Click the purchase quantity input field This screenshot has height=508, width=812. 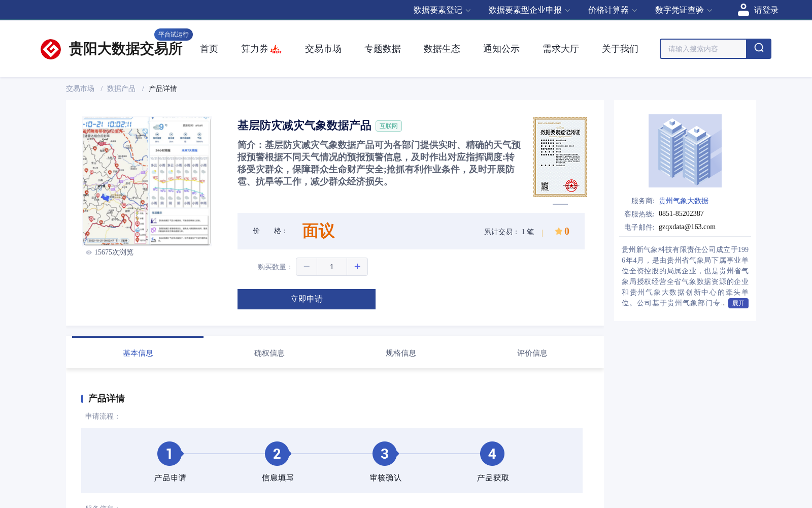click(x=332, y=267)
